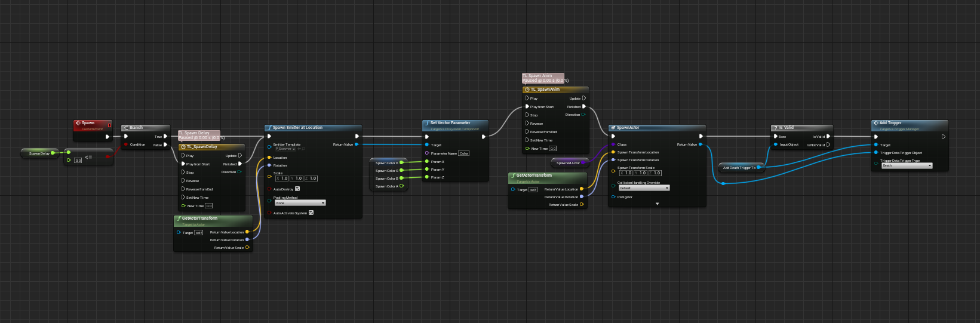Click the Stop input pin on TL_SpawnDelay
Viewport: 980px width, 323px height.
pyautogui.click(x=183, y=173)
